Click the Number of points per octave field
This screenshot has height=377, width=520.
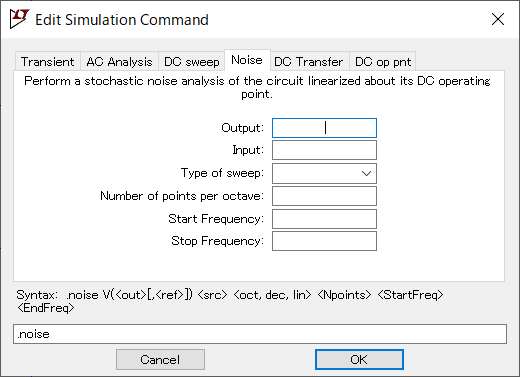324,196
